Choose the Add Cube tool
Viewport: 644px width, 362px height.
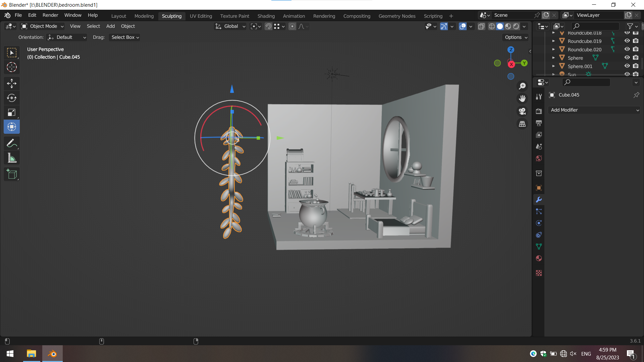click(12, 174)
